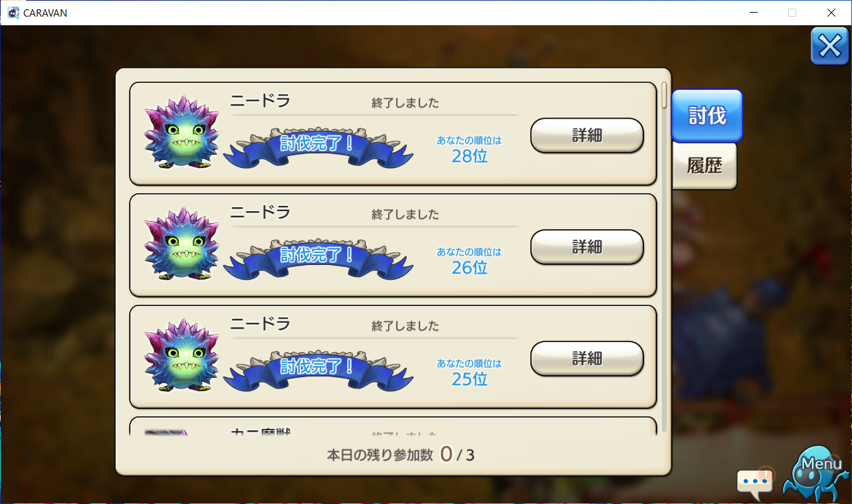Close the panel with the blue X icon

click(829, 46)
